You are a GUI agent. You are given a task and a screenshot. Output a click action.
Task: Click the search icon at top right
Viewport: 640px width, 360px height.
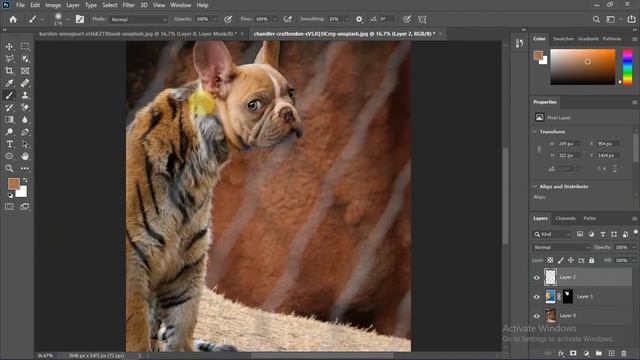[596, 19]
